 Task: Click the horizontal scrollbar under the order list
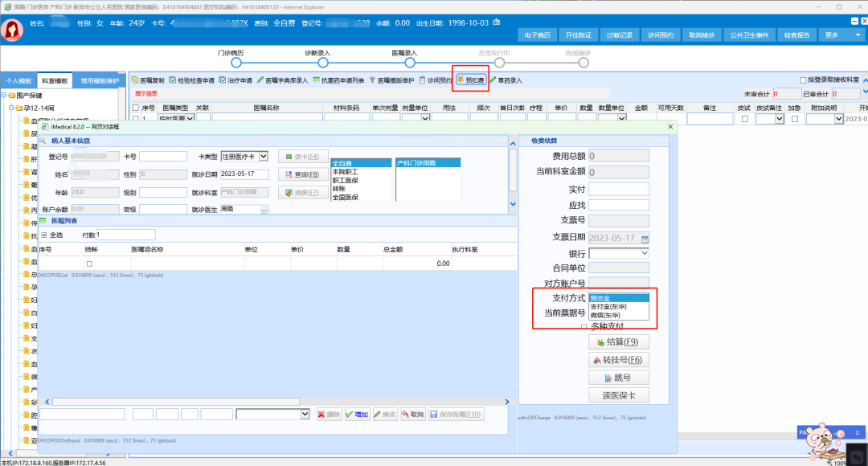[x=176, y=402]
